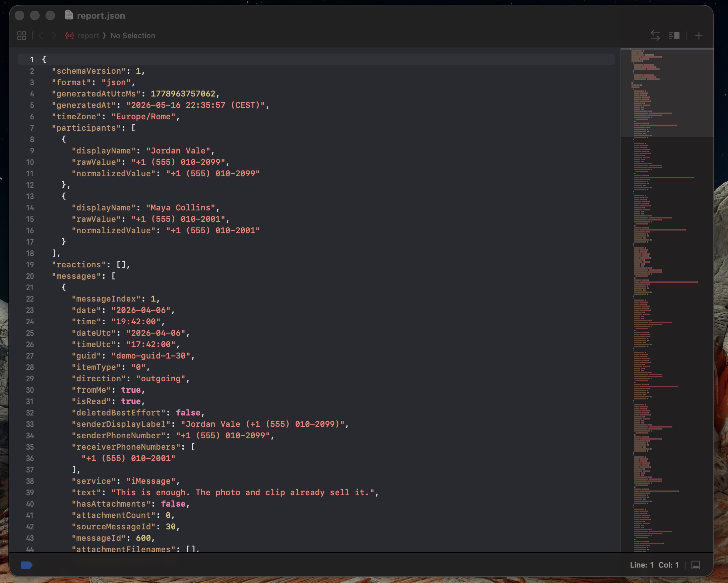Click the sourceMessageId value 30

[x=171, y=527]
